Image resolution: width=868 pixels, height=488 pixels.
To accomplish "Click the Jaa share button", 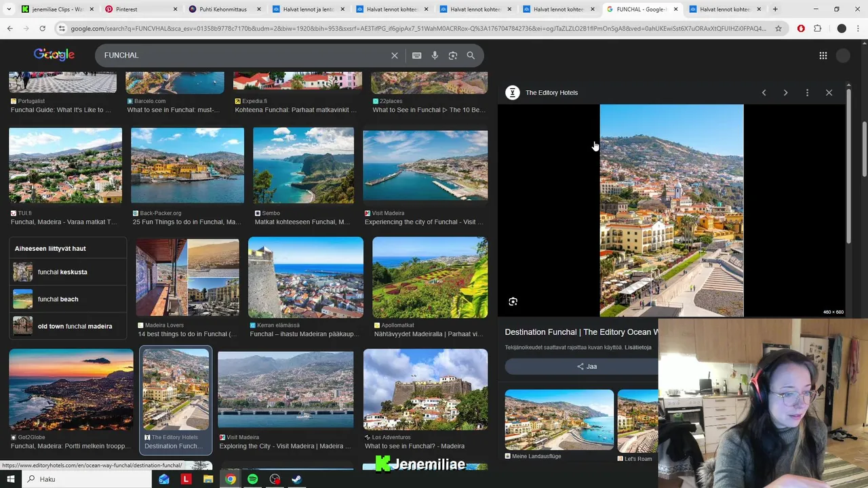I will pyautogui.click(x=587, y=367).
